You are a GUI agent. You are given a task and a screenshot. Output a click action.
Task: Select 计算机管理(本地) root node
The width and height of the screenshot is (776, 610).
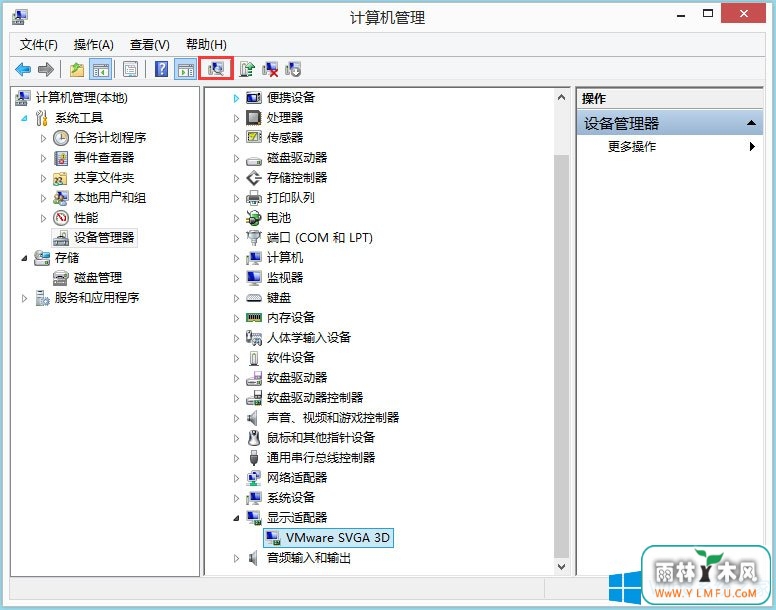(x=82, y=98)
